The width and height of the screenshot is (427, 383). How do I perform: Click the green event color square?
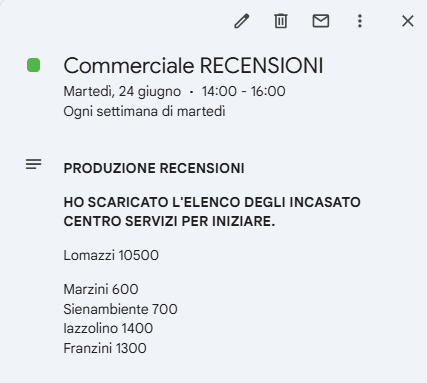point(33,65)
